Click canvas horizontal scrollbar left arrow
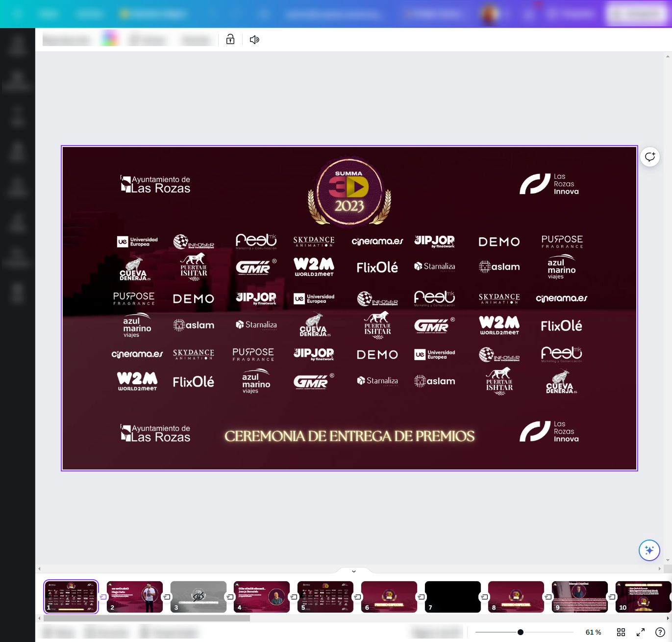Screen dimensions: 672x642 39,569
